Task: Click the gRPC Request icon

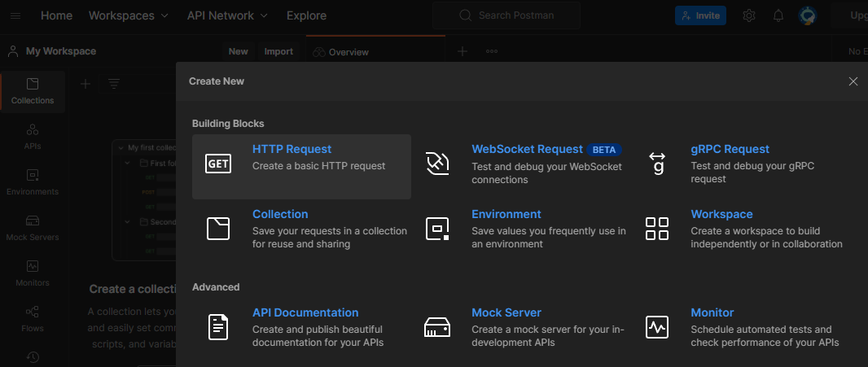Action: pyautogui.click(x=657, y=164)
